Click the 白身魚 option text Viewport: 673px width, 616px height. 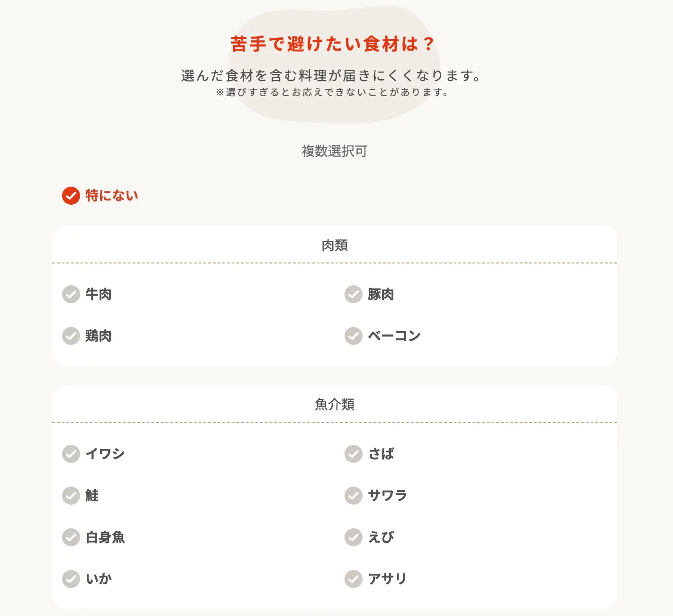click(105, 537)
